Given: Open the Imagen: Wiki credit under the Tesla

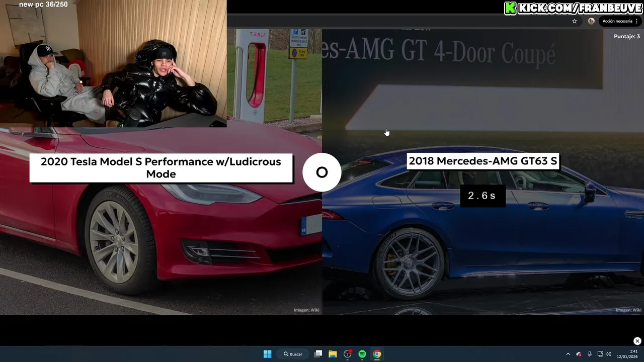Looking at the screenshot, I should pyautogui.click(x=306, y=310).
